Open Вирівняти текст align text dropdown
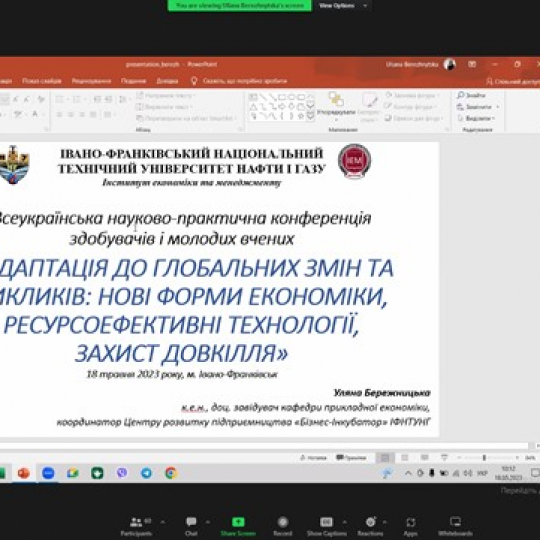Screen dimensions: 540x540 tap(164, 107)
